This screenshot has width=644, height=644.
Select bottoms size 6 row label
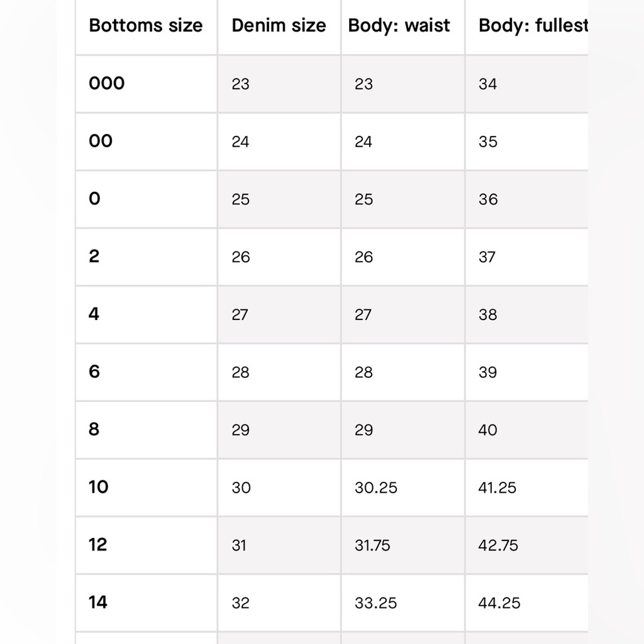pyautogui.click(x=94, y=372)
